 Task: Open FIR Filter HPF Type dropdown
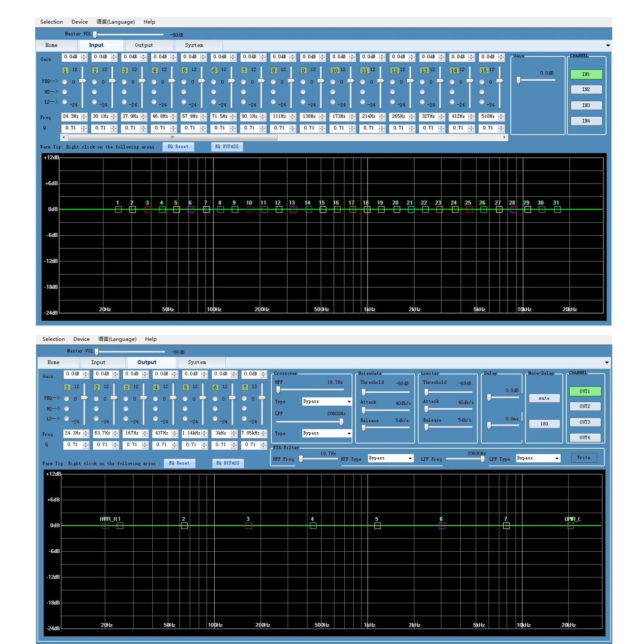click(391, 458)
